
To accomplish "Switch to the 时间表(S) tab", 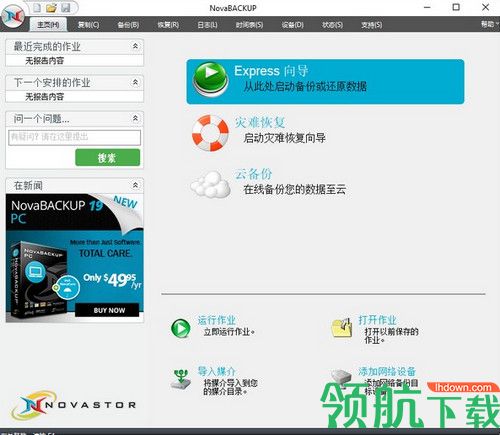I will (x=249, y=25).
